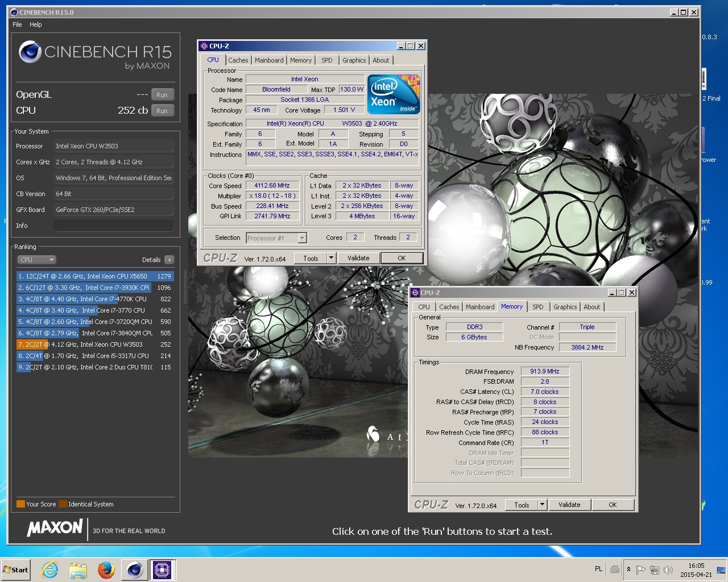Select ranking entry Core i7-3720QM
The width and height of the screenshot is (728, 582).
pos(95,322)
